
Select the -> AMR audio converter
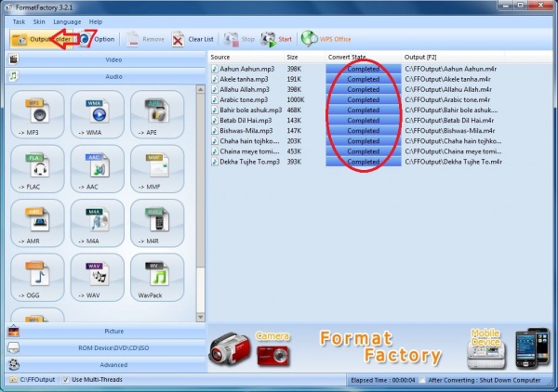pyautogui.click(x=37, y=223)
